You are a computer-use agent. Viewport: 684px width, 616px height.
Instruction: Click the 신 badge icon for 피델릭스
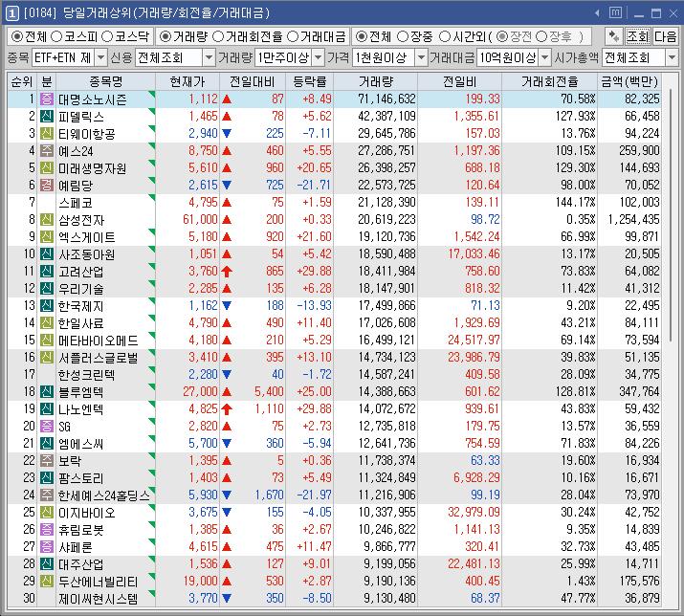tap(47, 116)
